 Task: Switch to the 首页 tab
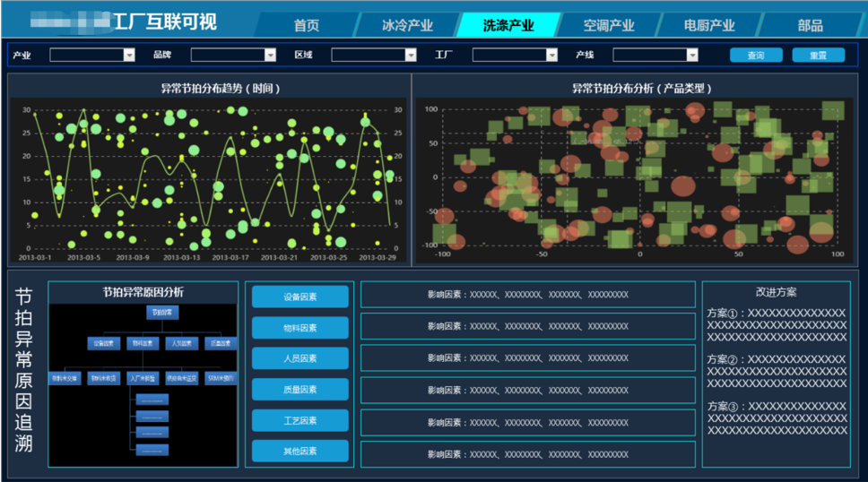tap(307, 25)
